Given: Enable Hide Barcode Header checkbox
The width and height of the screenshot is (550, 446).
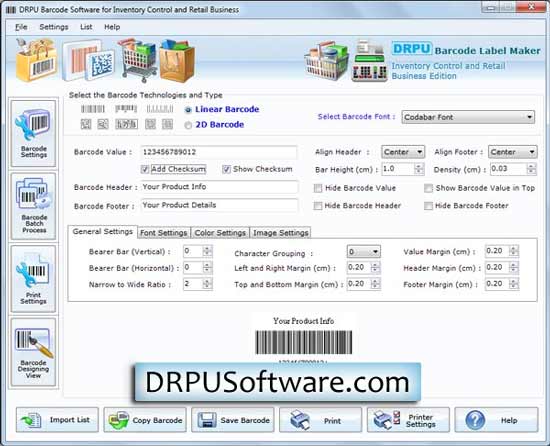Looking at the screenshot, I should tap(318, 206).
